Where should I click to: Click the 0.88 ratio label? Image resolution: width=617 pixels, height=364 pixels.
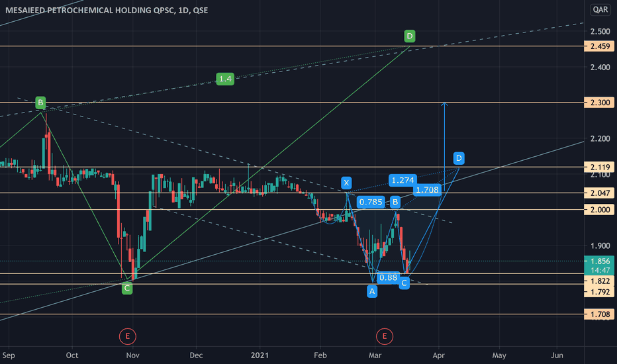point(389,277)
